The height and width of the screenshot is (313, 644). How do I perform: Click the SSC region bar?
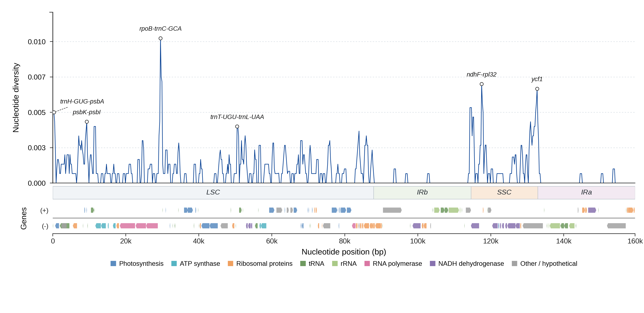504,193
